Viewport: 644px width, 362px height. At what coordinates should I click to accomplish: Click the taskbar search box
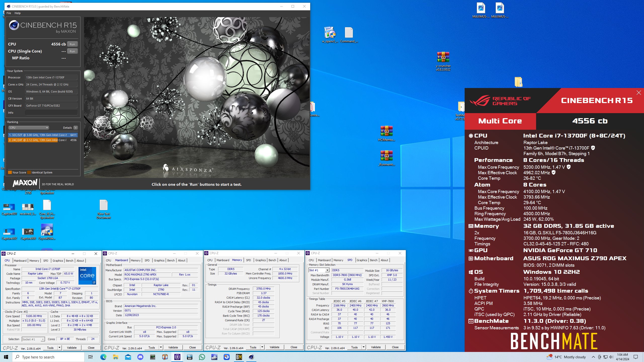coord(48,357)
